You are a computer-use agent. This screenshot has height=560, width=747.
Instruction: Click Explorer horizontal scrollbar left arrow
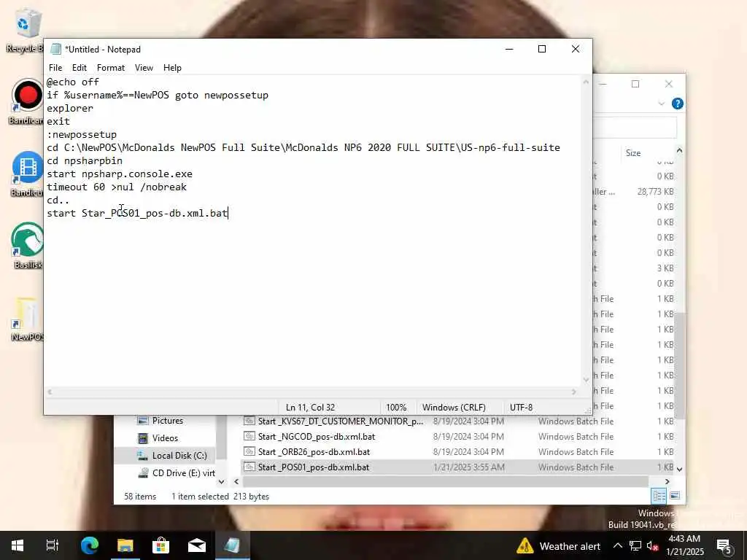click(x=236, y=481)
